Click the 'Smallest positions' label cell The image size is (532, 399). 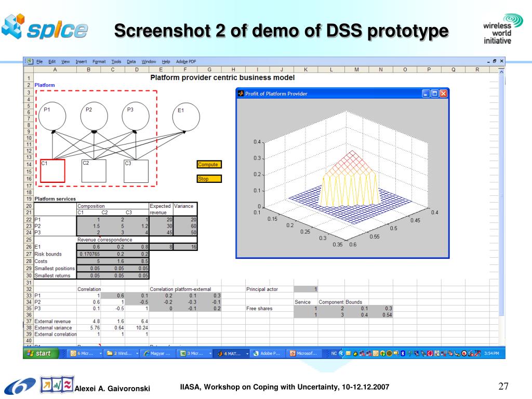pyautogui.click(x=55, y=269)
